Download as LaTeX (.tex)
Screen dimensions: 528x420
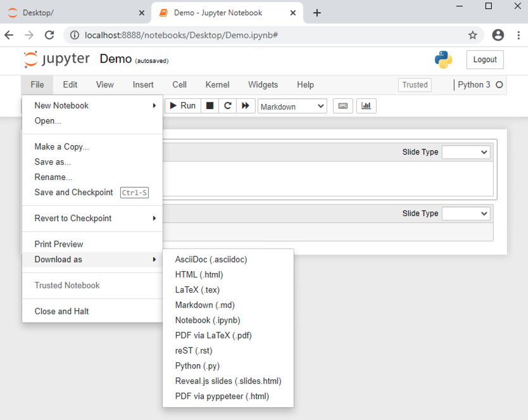pos(228,290)
